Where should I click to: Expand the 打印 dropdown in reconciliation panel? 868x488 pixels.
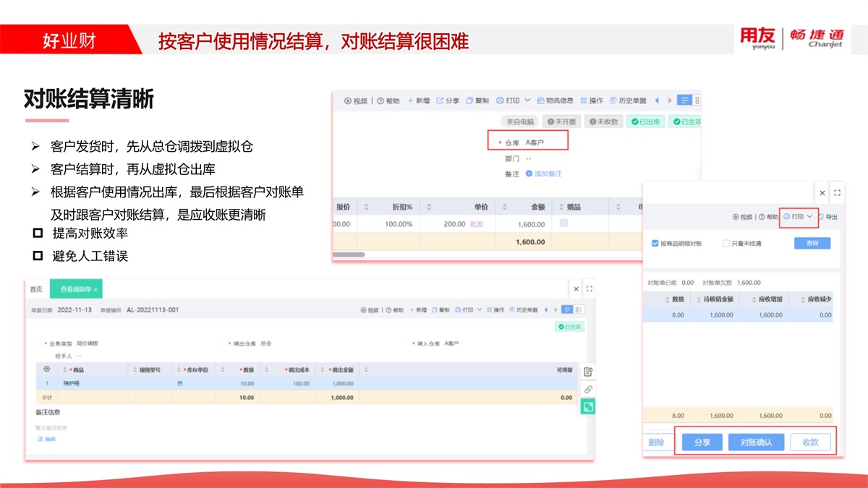[x=809, y=217]
